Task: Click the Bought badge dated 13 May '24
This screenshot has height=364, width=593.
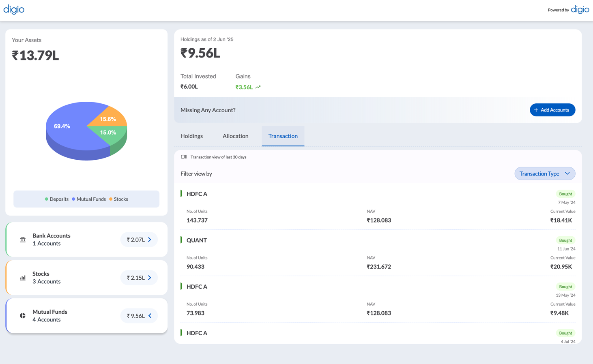Action: click(565, 287)
